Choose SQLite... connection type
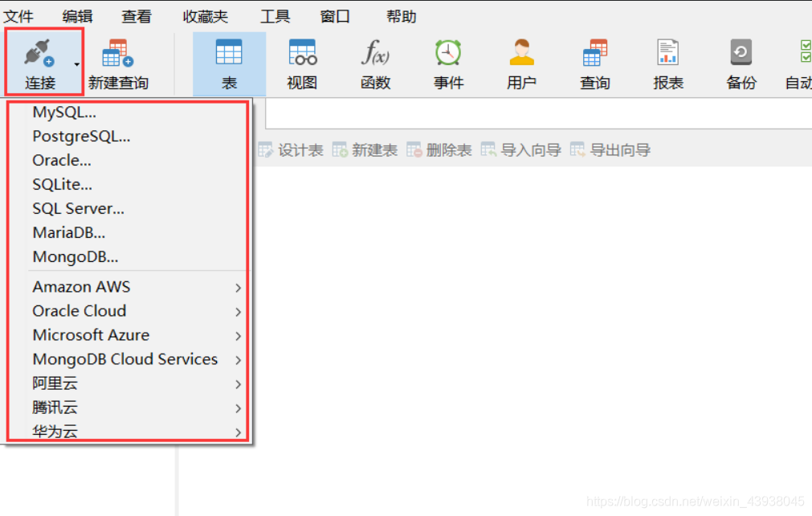 point(128,184)
